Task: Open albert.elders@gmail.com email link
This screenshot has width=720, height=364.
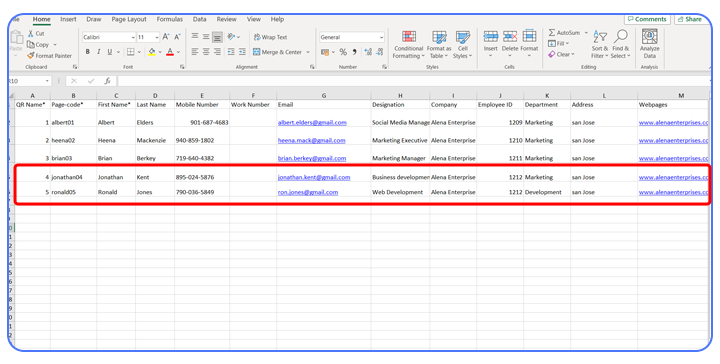Action: click(312, 123)
